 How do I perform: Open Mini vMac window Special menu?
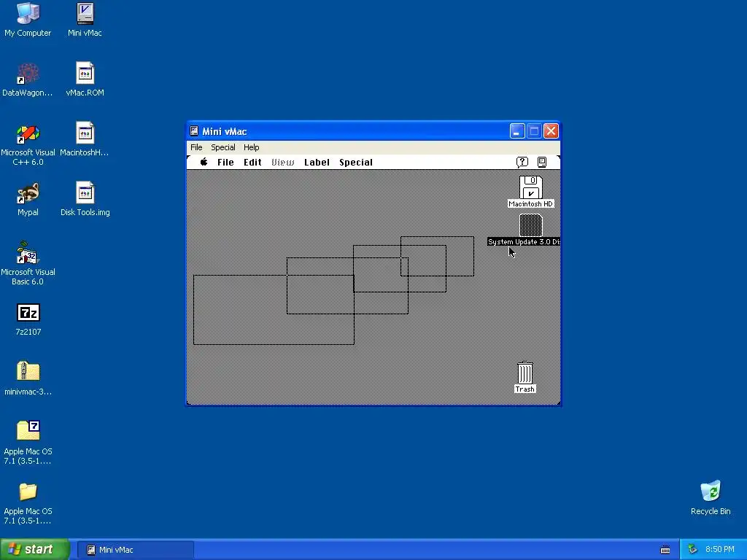[x=223, y=147]
